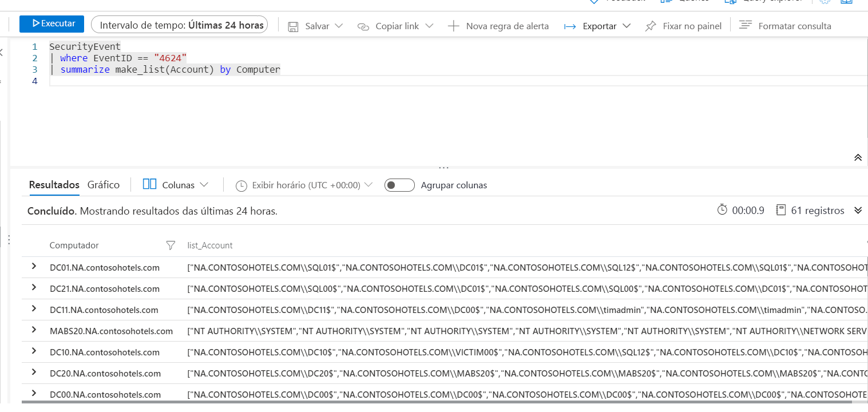This screenshot has width=868, height=412.
Task: Click the plus icon for Nova regra de alerta
Action: pyautogui.click(x=454, y=26)
